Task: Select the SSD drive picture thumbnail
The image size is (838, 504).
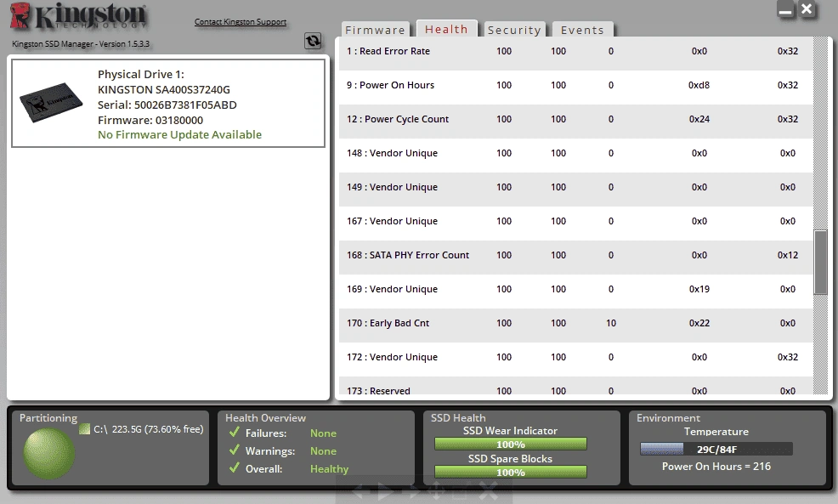Action: click(x=51, y=102)
